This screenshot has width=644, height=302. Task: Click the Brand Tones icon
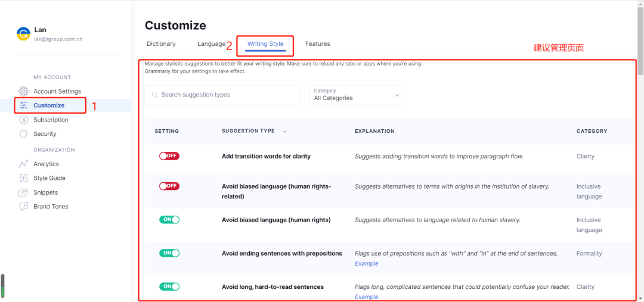[23, 207]
